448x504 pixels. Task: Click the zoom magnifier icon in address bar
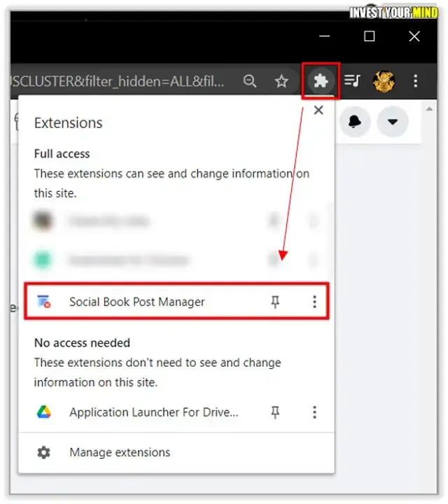click(x=250, y=81)
